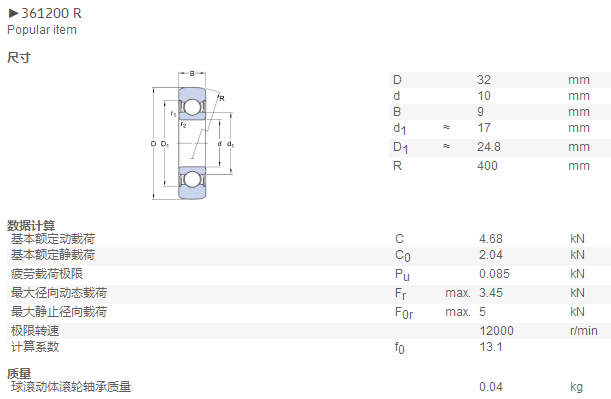
Task: Select the radius R value 400
Action: [487, 166]
